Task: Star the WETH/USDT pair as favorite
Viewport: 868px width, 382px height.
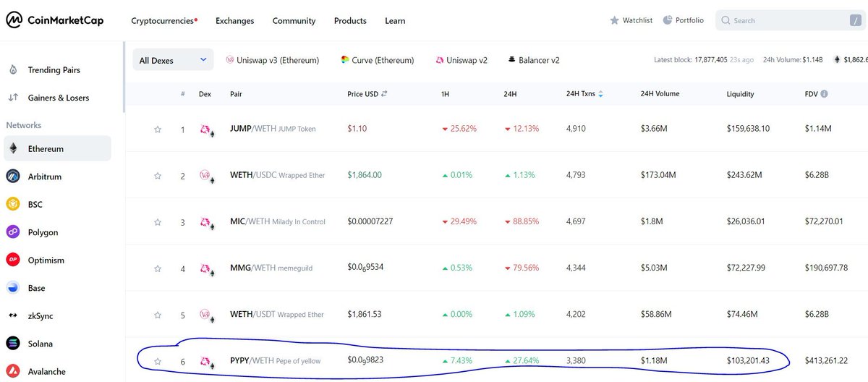Action: (158, 315)
